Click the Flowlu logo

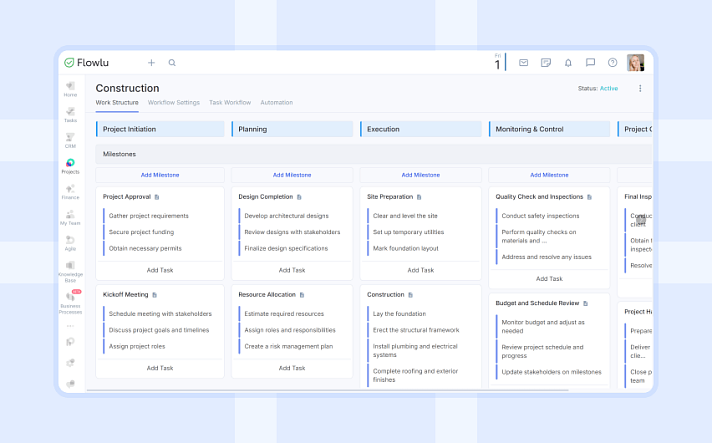pyautogui.click(x=86, y=63)
